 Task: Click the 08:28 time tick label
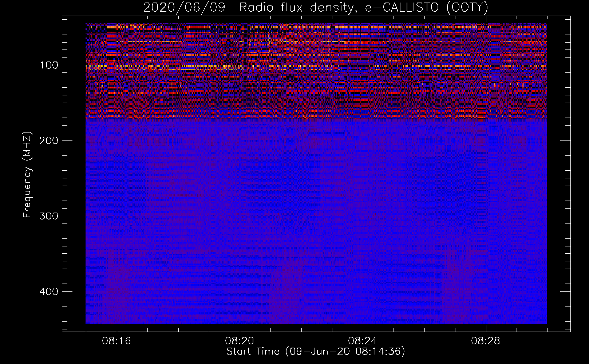tap(486, 341)
